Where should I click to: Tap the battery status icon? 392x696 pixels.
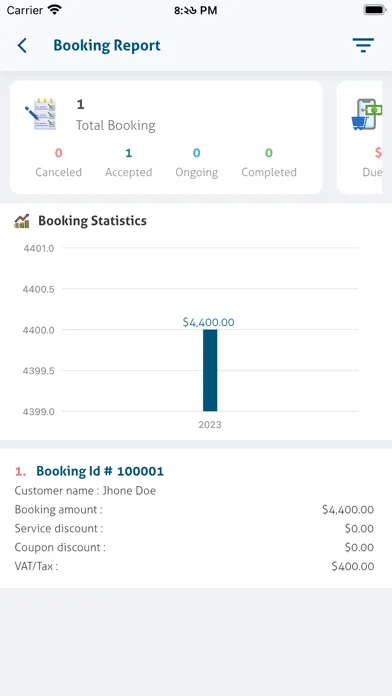(x=375, y=10)
